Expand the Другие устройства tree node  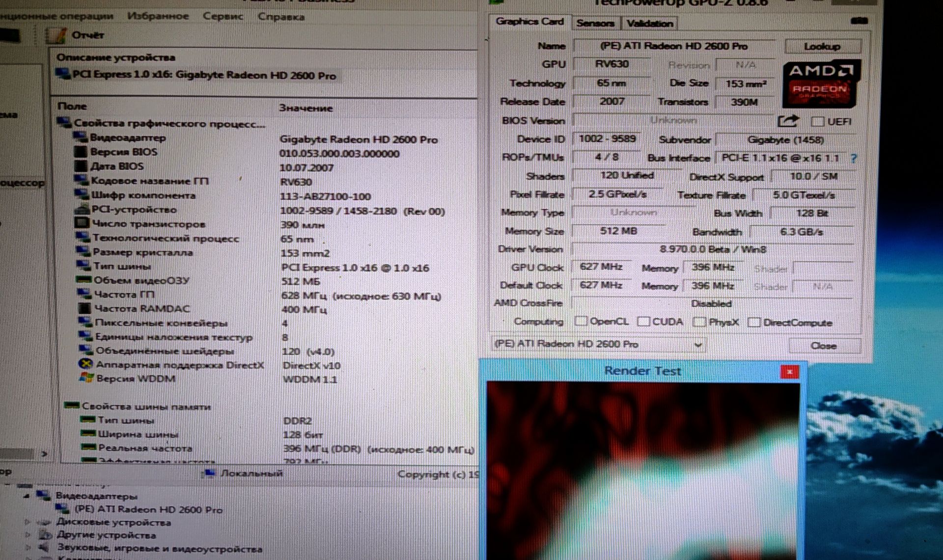click(x=28, y=534)
